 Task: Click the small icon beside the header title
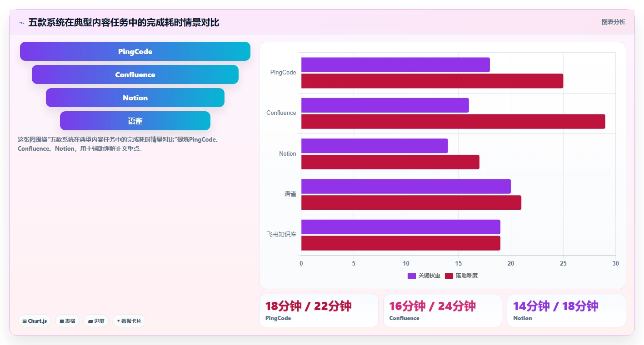tap(21, 23)
